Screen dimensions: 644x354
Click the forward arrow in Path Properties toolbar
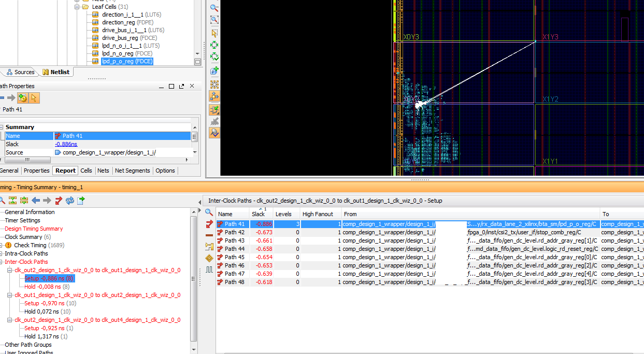(11, 98)
